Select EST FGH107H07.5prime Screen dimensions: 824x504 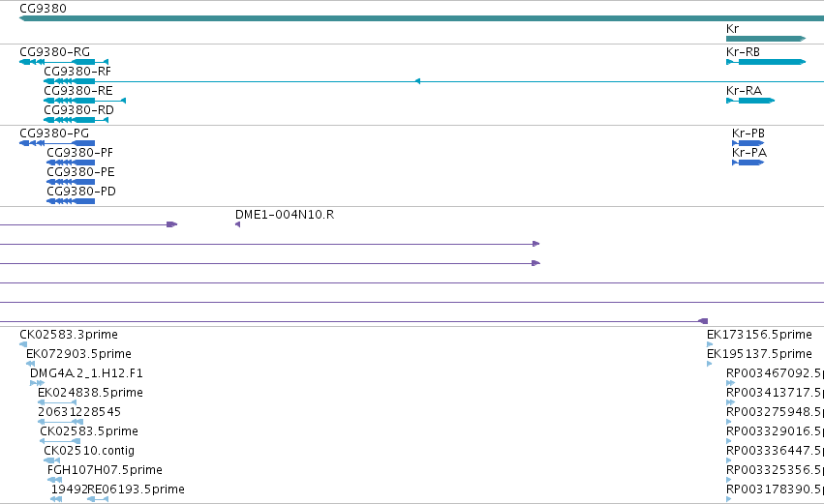pyautogui.click(x=106, y=470)
